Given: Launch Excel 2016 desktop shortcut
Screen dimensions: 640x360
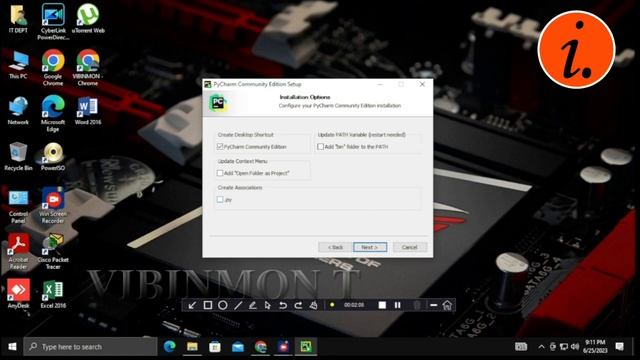Looking at the screenshot, I should (x=53, y=294).
